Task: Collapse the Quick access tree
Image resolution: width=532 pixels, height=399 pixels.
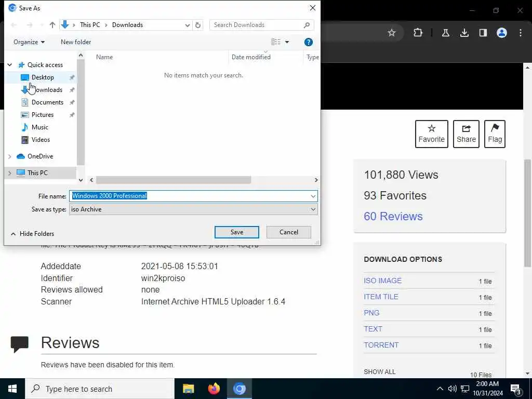Action: pos(10,65)
